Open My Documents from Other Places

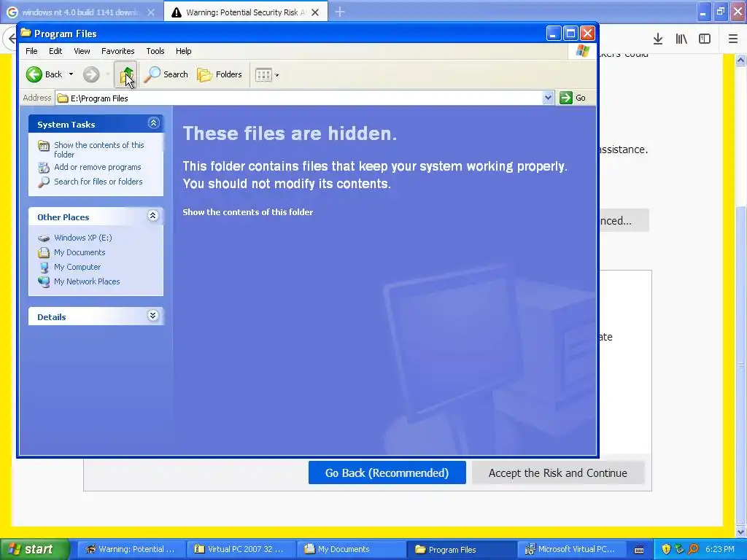tap(80, 252)
